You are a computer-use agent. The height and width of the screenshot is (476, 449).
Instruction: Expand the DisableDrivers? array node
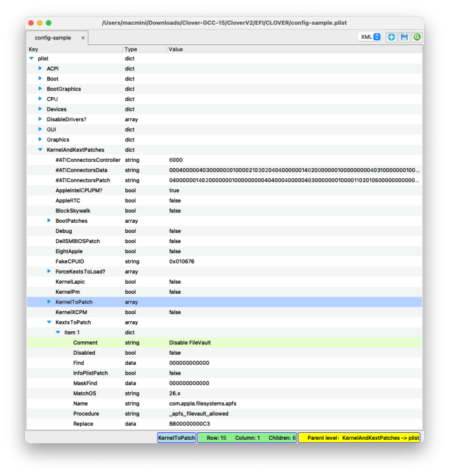coord(40,119)
